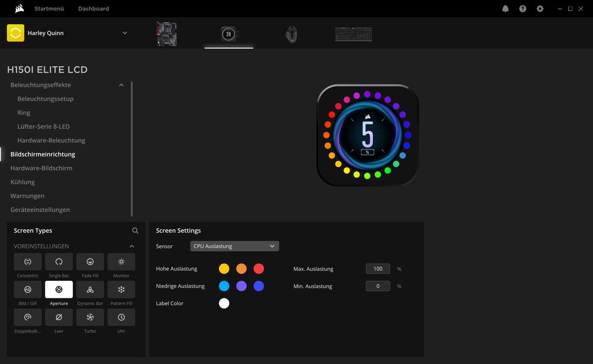
Task: Choose the Dynamic Bar screen type
Action: click(90, 289)
